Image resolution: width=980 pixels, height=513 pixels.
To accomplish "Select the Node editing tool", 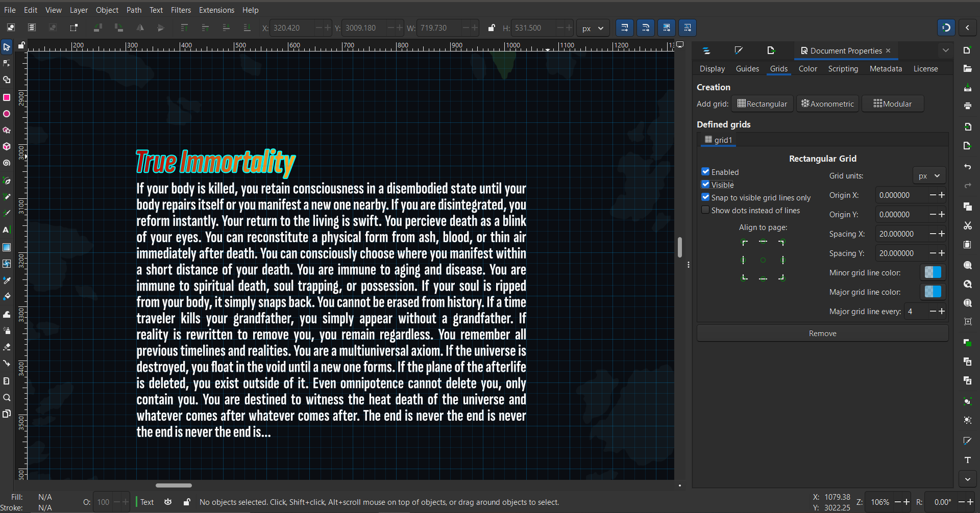I will pyautogui.click(x=7, y=63).
